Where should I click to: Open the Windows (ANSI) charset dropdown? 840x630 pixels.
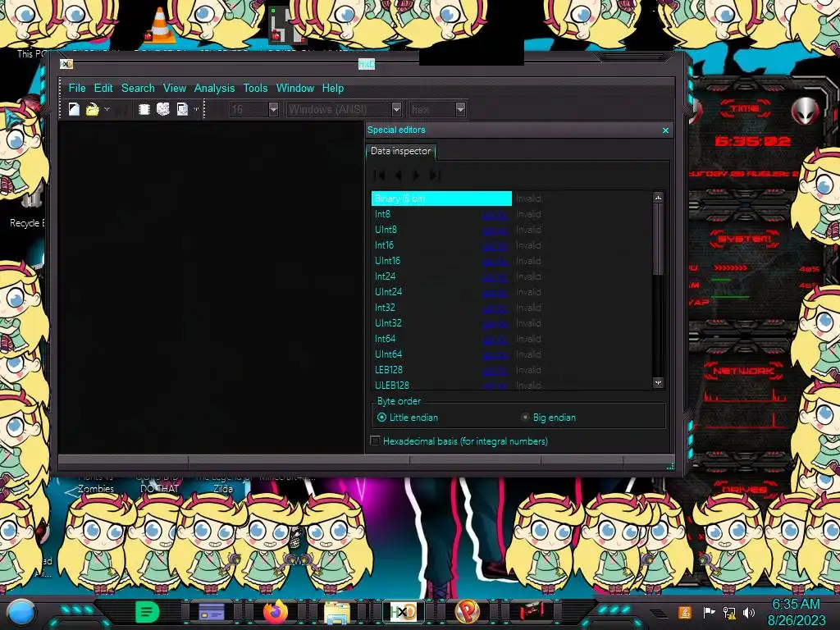click(x=396, y=109)
